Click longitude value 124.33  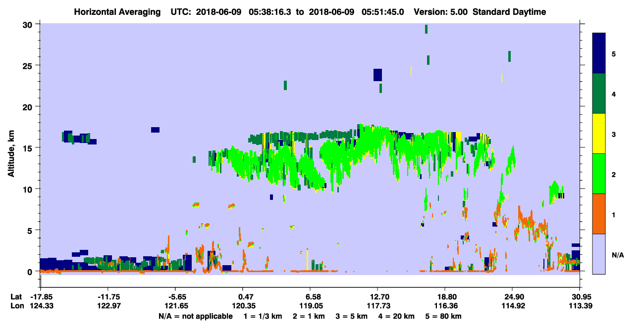(x=41, y=306)
